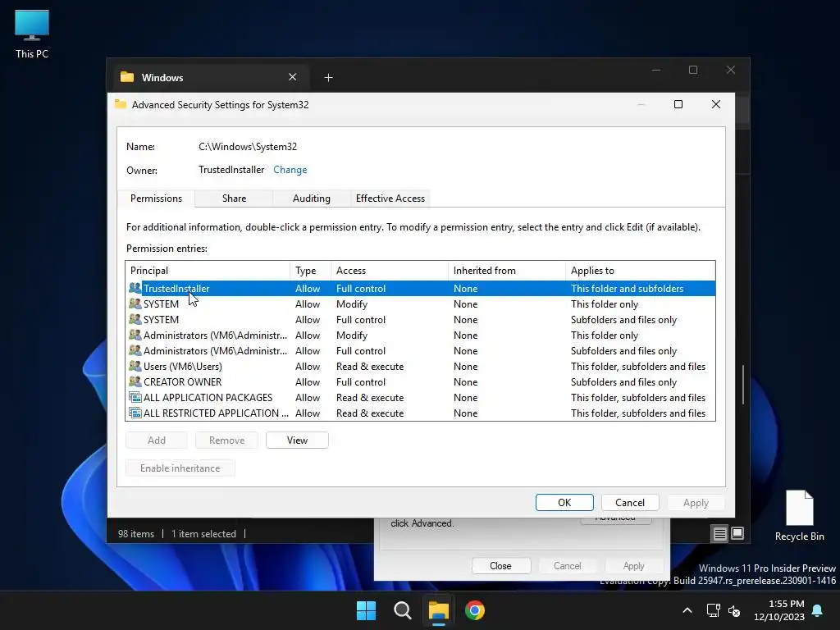Open Recycle Bin desktop icon
Viewport: 840px width, 630px height.
click(x=799, y=515)
